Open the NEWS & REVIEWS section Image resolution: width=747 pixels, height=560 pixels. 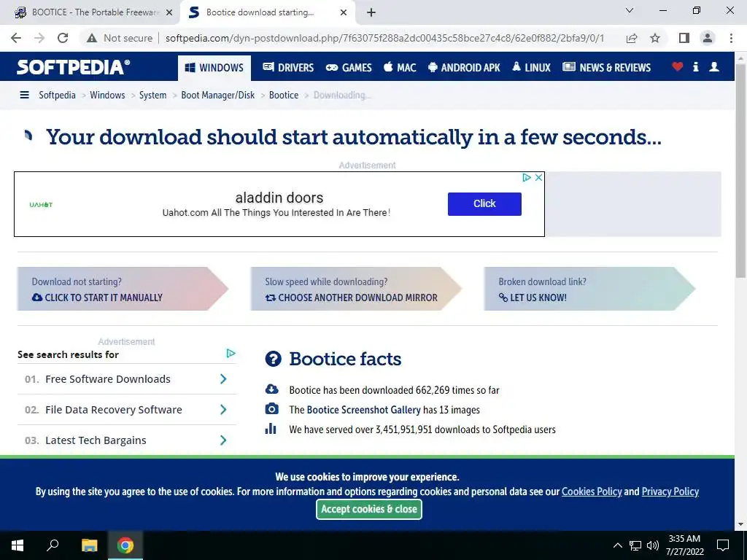tap(606, 68)
